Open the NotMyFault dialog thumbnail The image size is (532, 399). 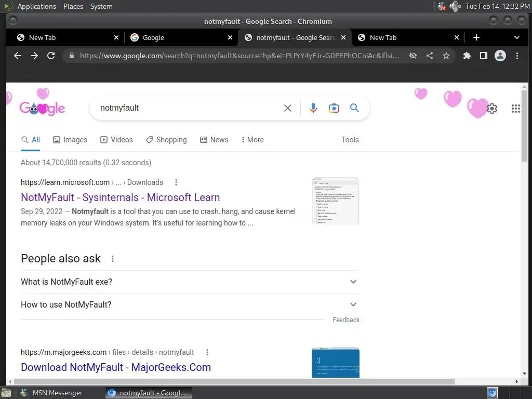(335, 201)
